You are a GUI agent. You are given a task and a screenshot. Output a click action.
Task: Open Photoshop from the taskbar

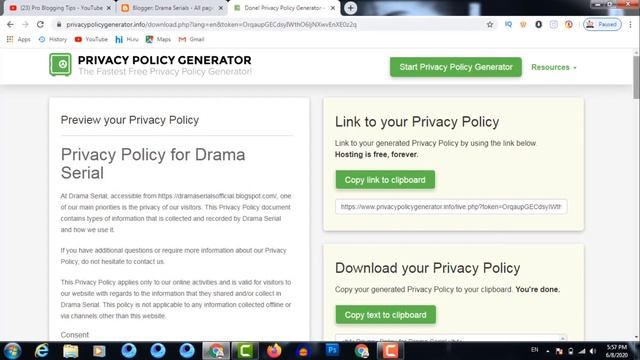tap(332, 351)
